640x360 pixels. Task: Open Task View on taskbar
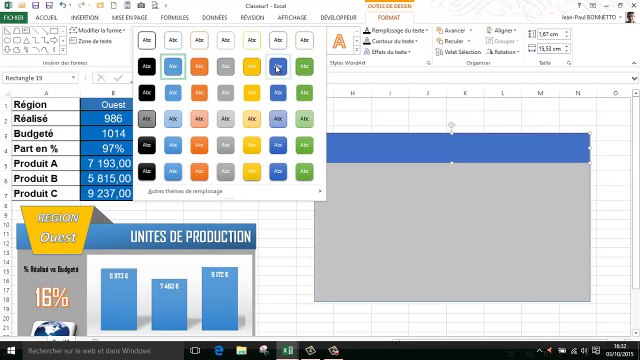click(x=195, y=351)
